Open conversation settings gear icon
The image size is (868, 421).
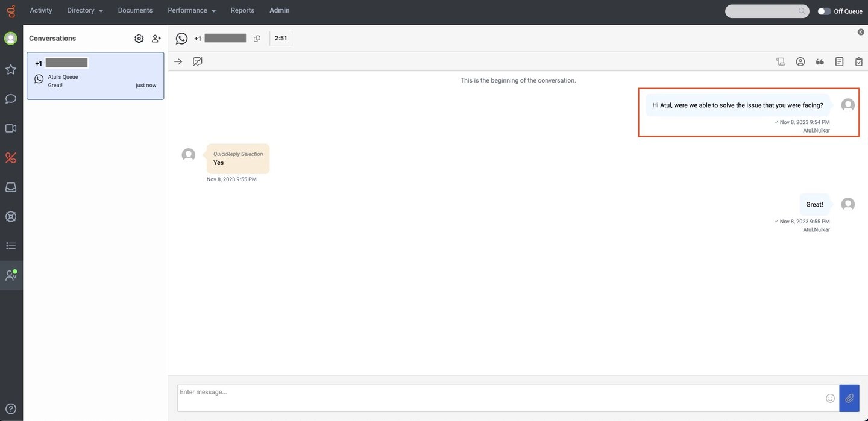139,39
